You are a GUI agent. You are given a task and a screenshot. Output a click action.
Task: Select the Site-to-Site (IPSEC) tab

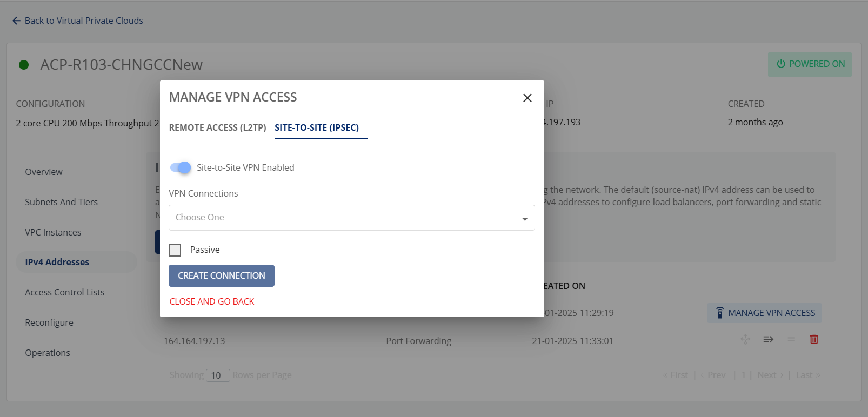[x=317, y=127]
